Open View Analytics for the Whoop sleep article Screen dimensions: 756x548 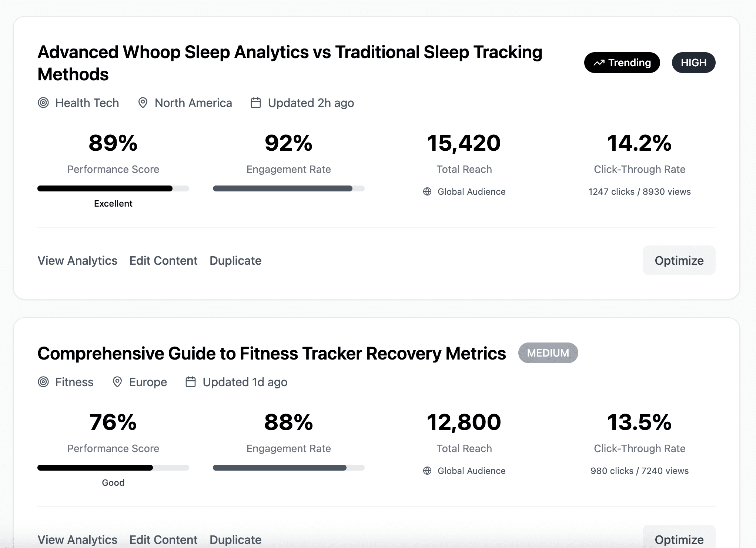(x=77, y=261)
